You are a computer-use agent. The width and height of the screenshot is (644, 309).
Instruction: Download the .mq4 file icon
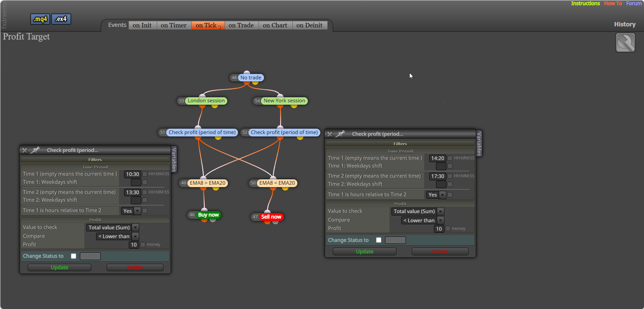pos(40,19)
